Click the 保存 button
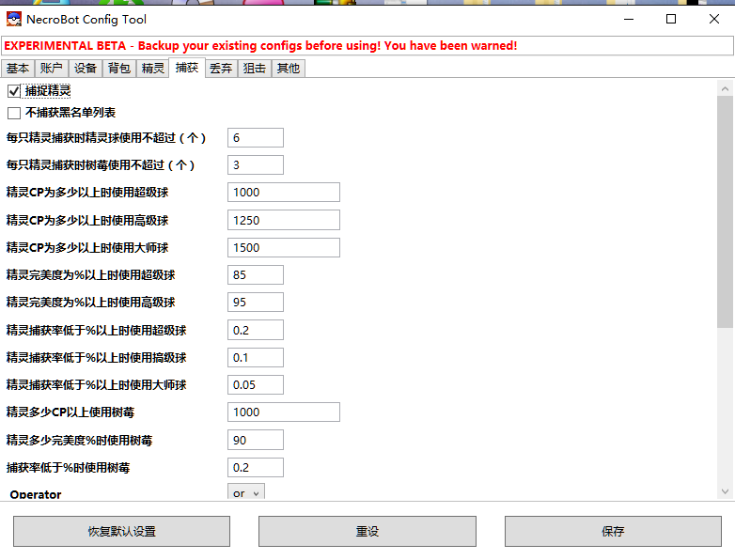 (x=613, y=532)
